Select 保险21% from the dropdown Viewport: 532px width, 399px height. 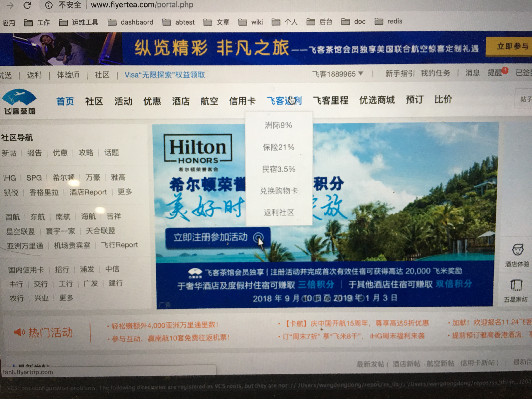pos(279,147)
